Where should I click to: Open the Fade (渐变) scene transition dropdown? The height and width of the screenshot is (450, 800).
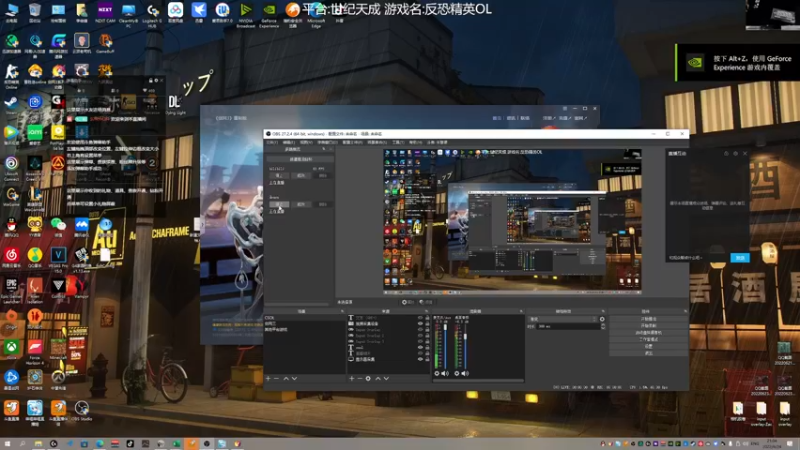tap(563, 319)
